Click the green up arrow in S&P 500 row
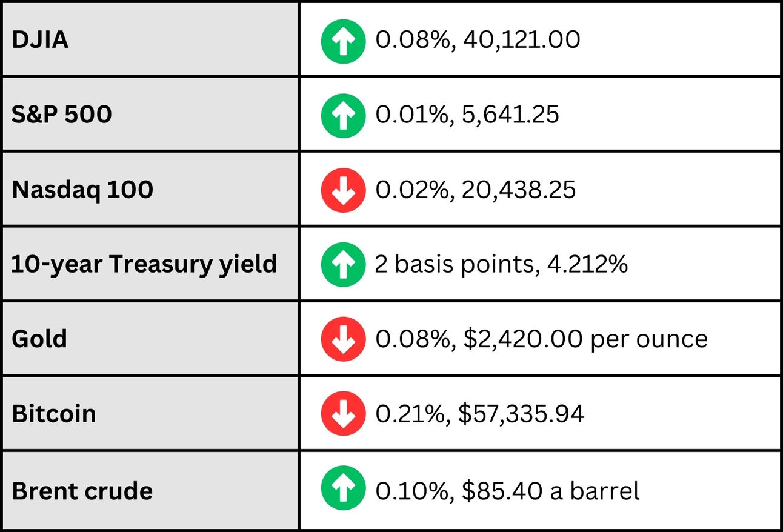783x532 pixels. [x=343, y=115]
